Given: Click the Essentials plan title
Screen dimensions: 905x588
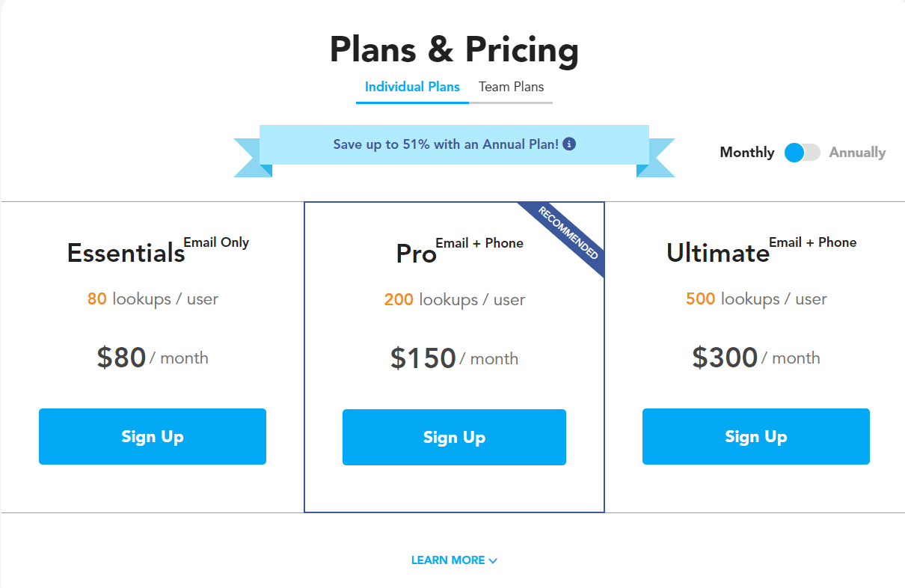Looking at the screenshot, I should pyautogui.click(x=125, y=254).
